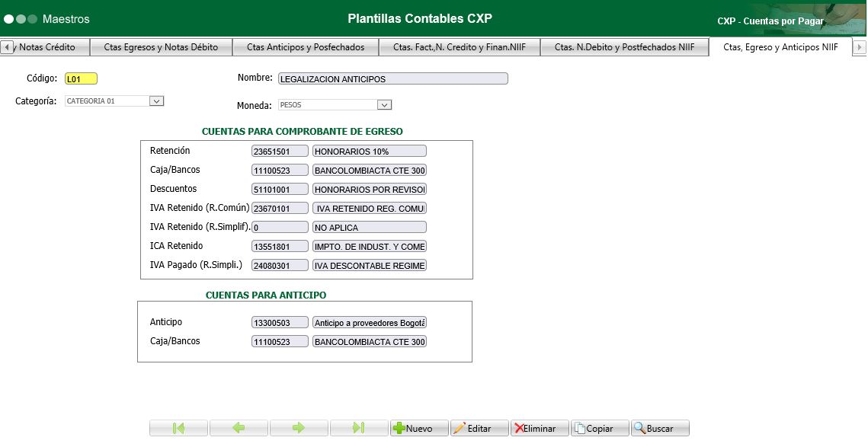Click Descuentos account code 51101001

[x=280, y=189]
